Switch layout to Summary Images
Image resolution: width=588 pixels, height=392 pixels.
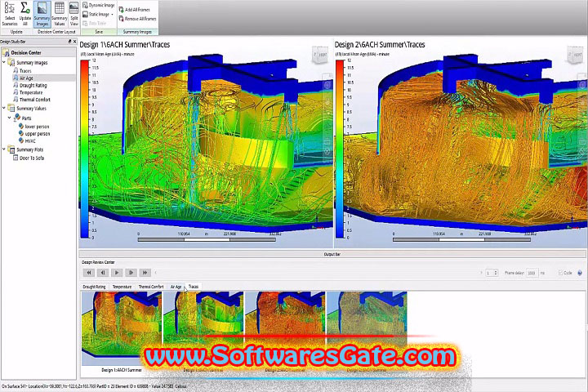[42, 14]
